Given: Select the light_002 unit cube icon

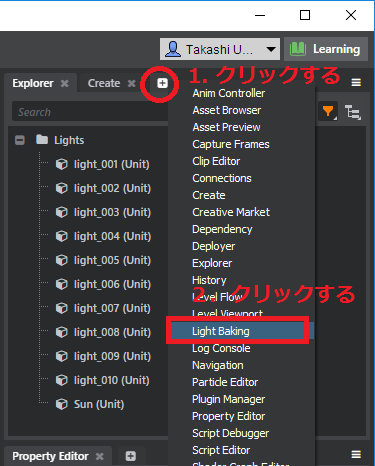Looking at the screenshot, I should pos(62,188).
